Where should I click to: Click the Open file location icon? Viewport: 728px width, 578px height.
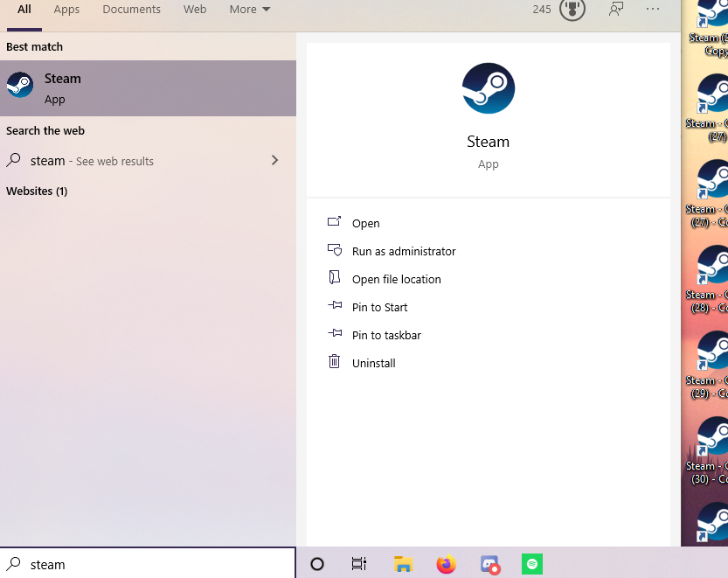[x=334, y=277]
